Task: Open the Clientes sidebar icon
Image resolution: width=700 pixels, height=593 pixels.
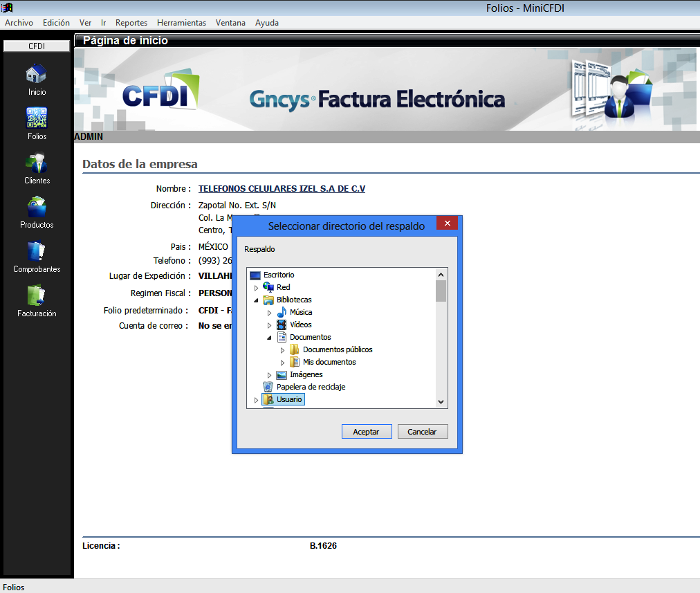Action: [36, 163]
